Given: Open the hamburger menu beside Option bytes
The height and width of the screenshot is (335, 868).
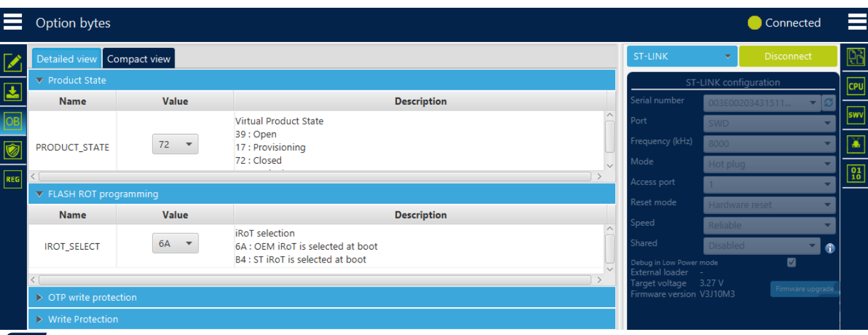Looking at the screenshot, I should pos(13,23).
